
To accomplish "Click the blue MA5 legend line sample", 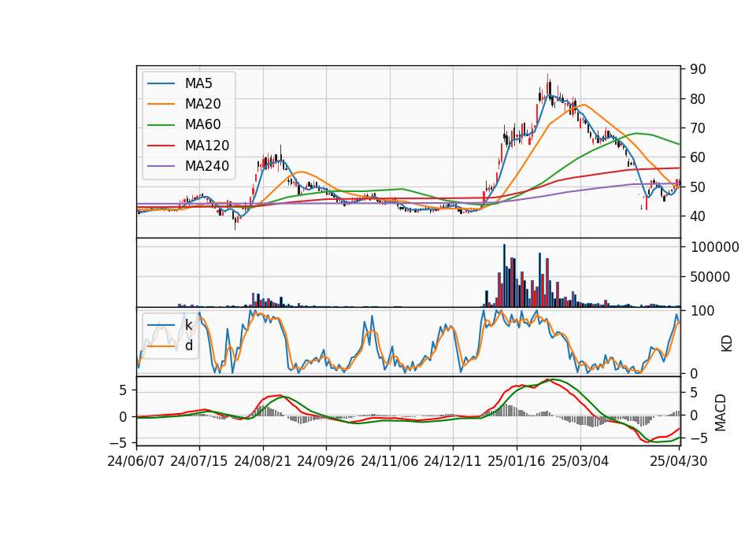I will [x=161, y=83].
